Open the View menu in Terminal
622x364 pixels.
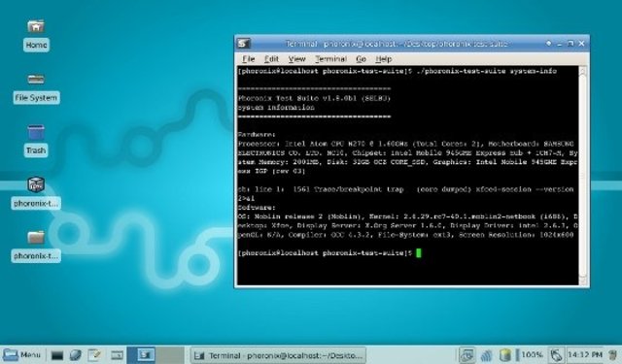[296, 59]
